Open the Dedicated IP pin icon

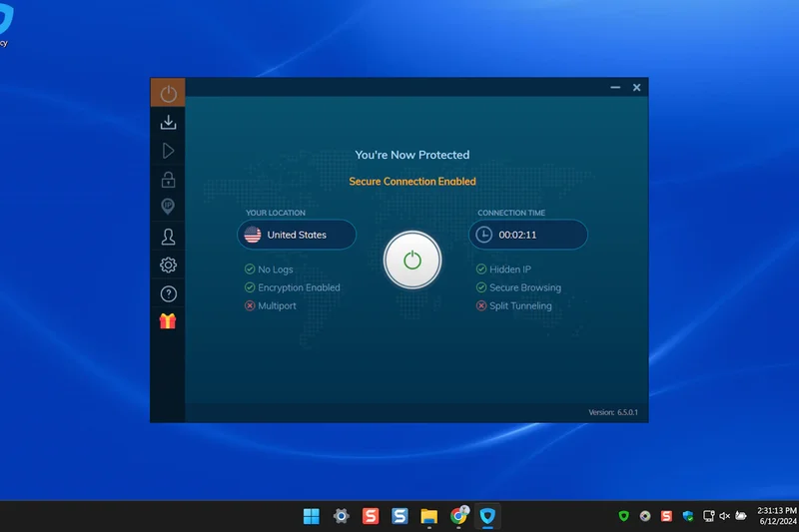coord(168,207)
